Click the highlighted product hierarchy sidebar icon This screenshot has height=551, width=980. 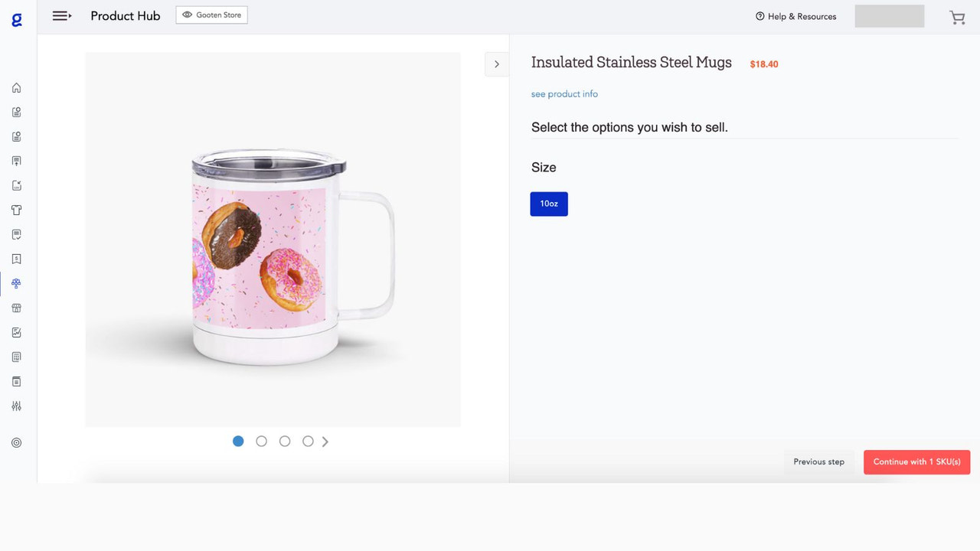(16, 283)
